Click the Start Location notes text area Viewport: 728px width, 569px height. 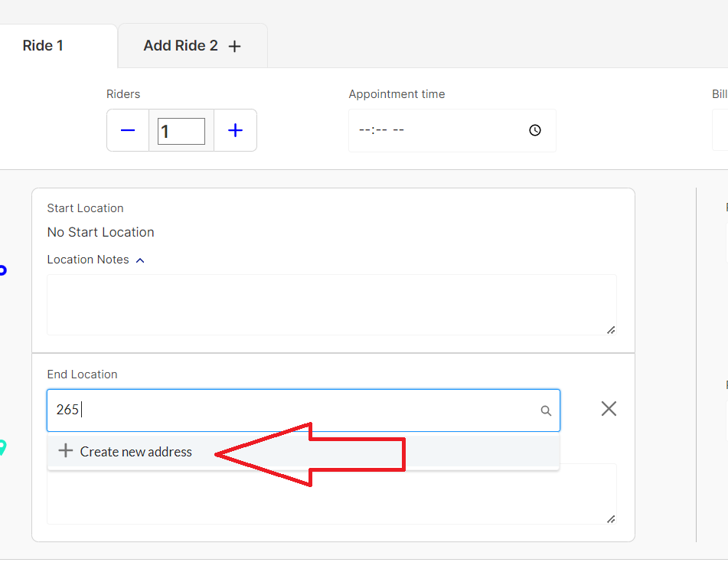tap(331, 304)
